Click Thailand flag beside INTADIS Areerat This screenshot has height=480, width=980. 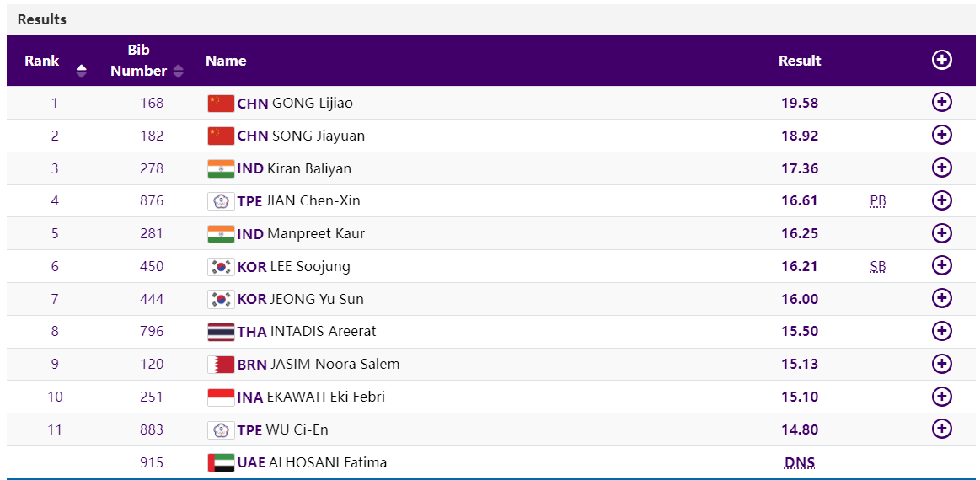(x=221, y=332)
